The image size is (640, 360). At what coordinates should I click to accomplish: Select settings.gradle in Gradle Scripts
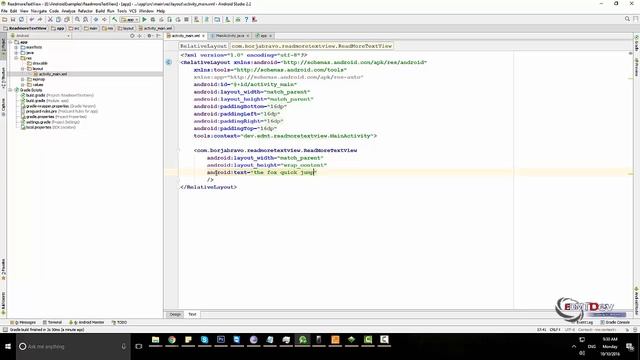[49, 122]
